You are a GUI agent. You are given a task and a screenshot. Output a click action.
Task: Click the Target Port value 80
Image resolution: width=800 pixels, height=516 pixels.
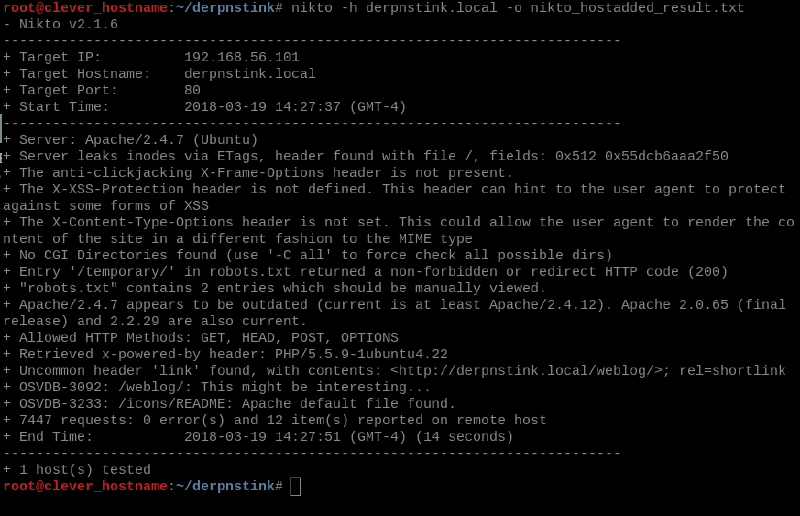192,90
